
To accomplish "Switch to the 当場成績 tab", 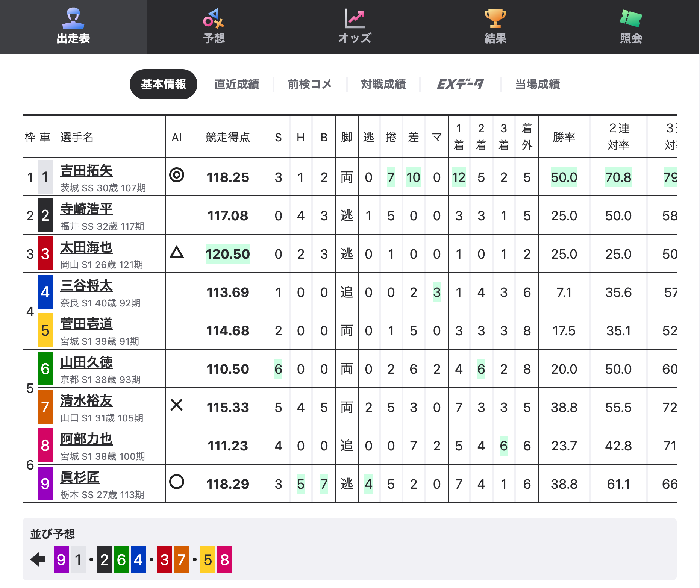I will coord(538,84).
